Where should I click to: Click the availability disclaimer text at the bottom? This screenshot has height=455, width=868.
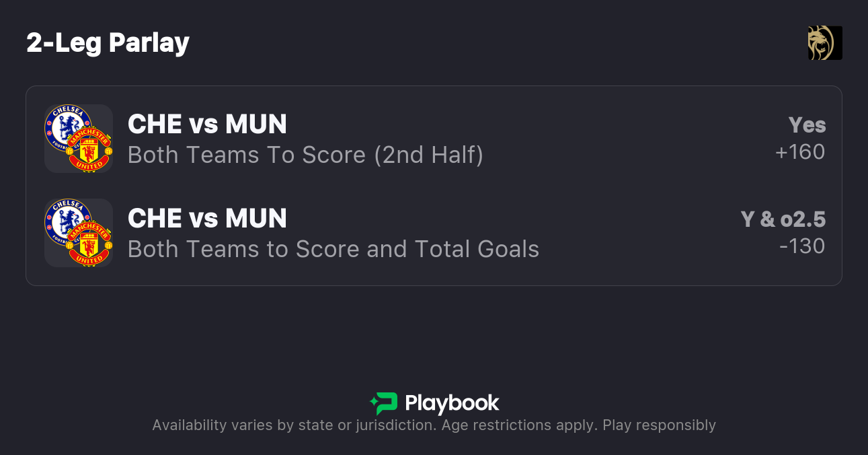point(434,425)
